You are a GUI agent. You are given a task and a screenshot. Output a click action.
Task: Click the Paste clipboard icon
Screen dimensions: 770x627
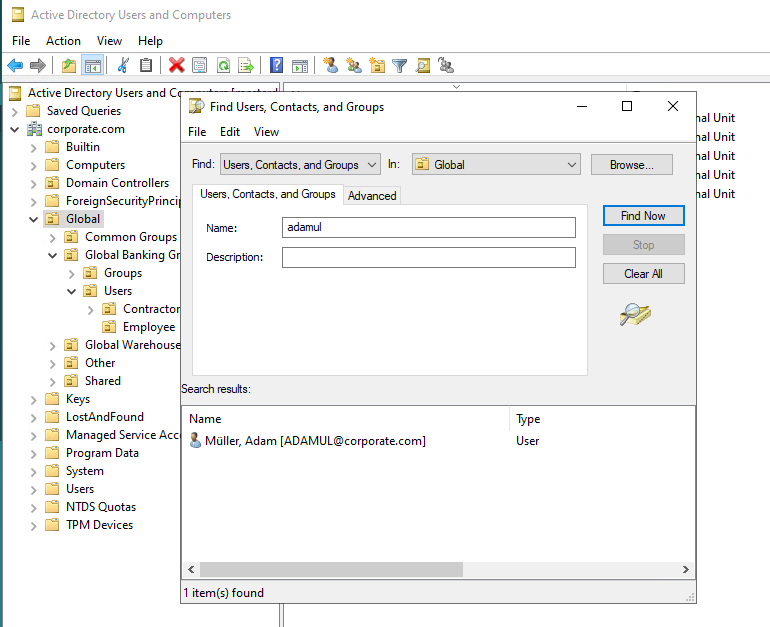tap(146, 65)
